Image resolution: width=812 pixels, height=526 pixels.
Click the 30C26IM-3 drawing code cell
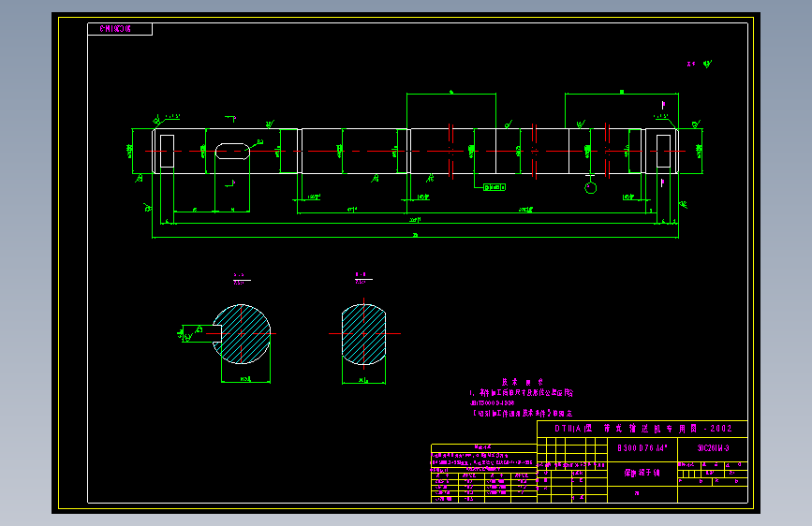[x=713, y=448]
